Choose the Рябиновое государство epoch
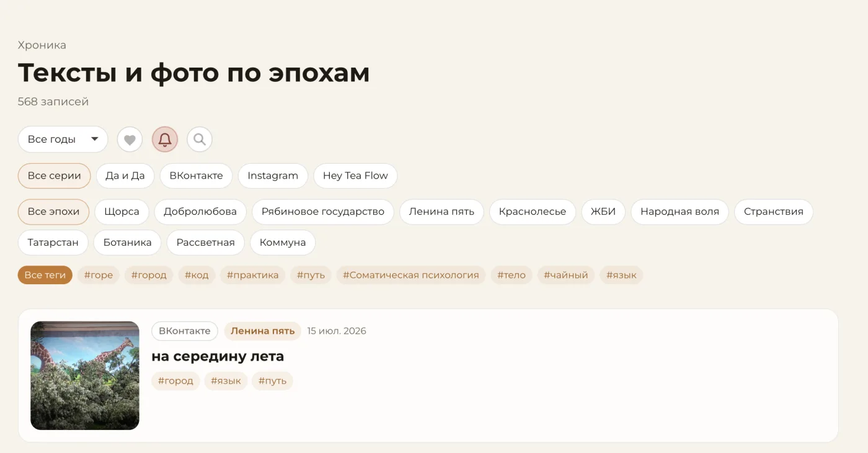 point(323,212)
